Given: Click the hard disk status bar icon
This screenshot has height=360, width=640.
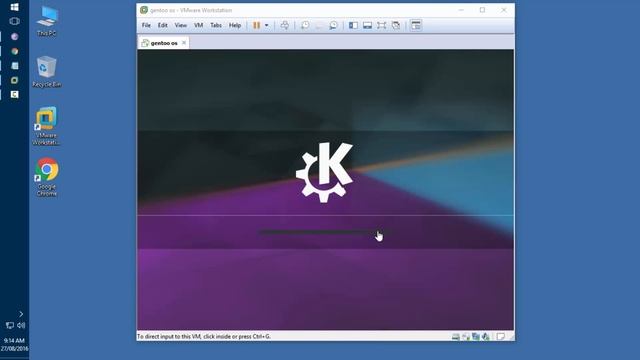Looking at the screenshot, I should (456, 337).
